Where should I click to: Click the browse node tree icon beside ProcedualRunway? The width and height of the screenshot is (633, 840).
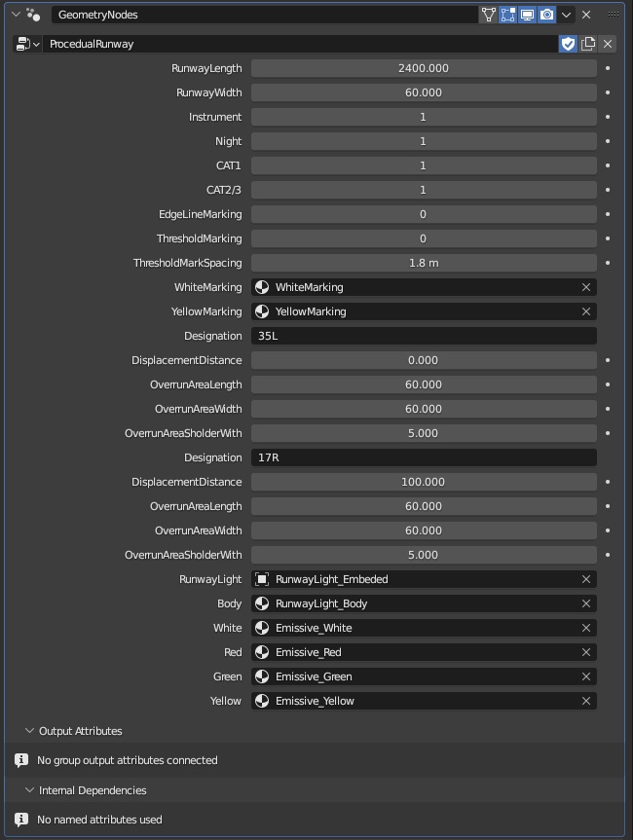21,44
